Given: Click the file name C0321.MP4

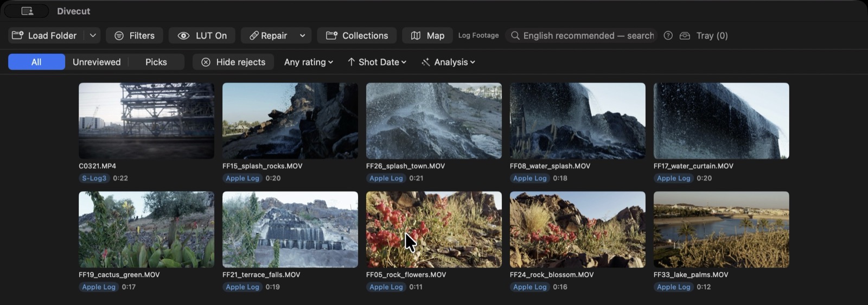Looking at the screenshot, I should [98, 166].
